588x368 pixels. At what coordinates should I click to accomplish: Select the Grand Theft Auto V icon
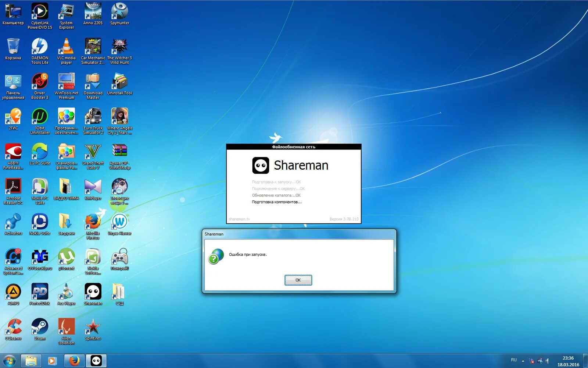[93, 156]
